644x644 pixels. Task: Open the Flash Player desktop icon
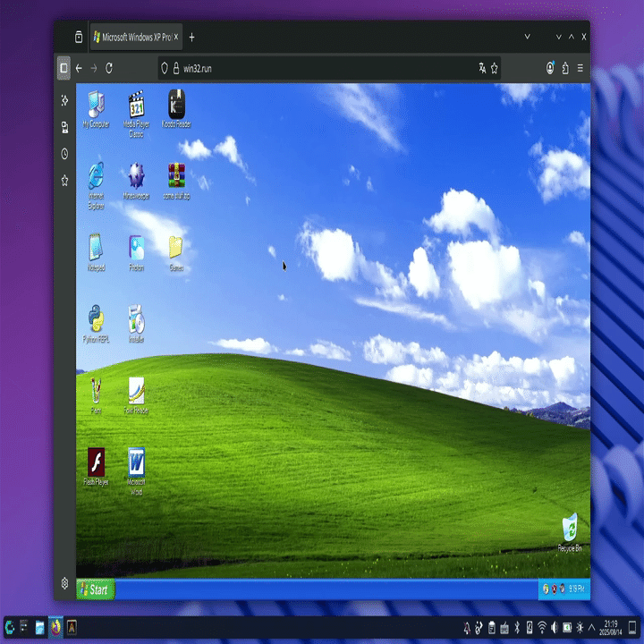pyautogui.click(x=96, y=467)
